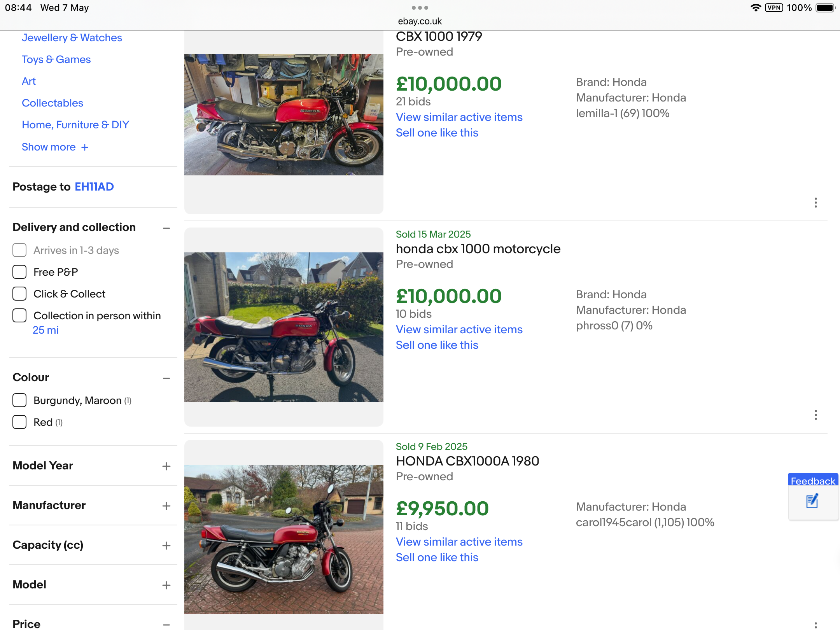The width and height of the screenshot is (840, 630).
Task: Open Jewellery & Watches category
Action: [x=72, y=38]
